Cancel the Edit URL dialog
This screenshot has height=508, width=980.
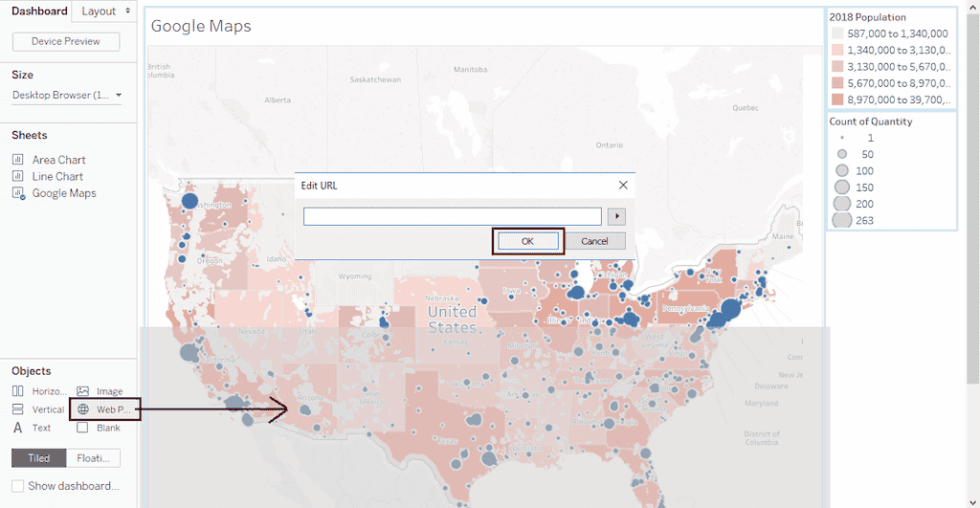click(594, 241)
